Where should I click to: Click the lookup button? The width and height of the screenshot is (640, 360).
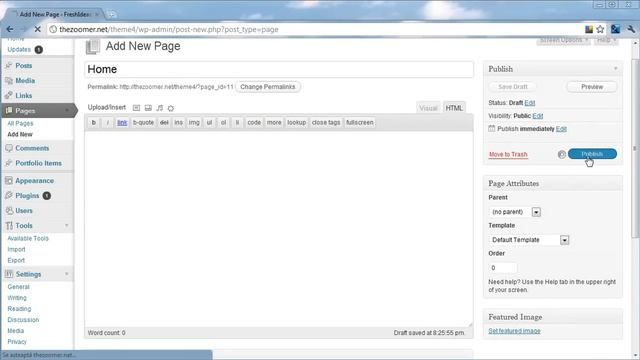296,122
